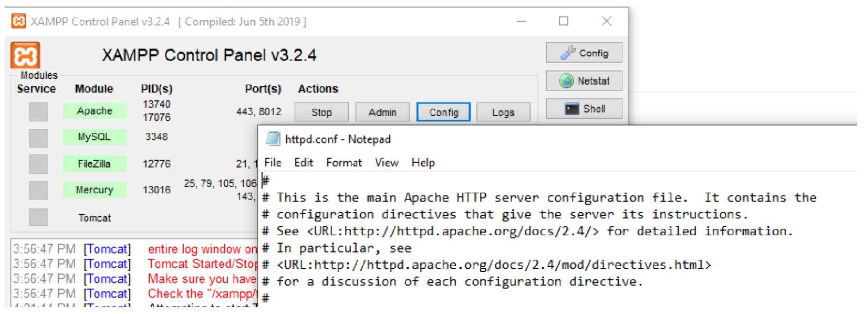Toggle the Mercury service checkbox
The width and height of the screenshot is (868, 314).
(x=38, y=190)
